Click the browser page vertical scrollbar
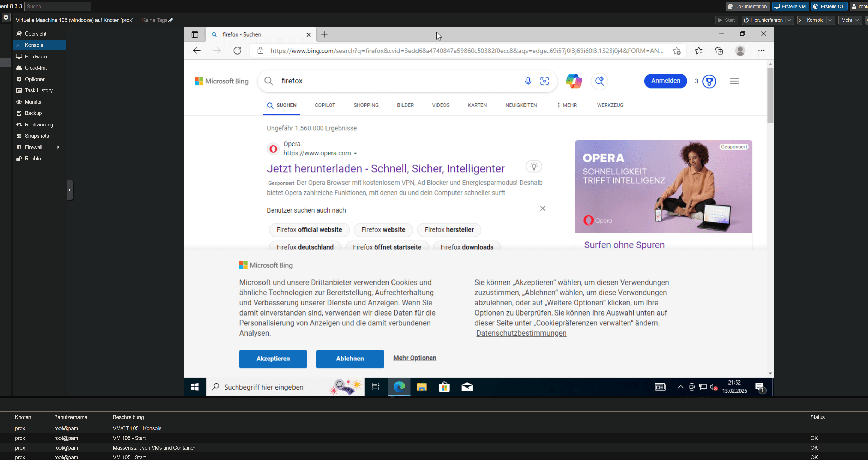This screenshot has height=460, width=868. pyautogui.click(x=770, y=95)
